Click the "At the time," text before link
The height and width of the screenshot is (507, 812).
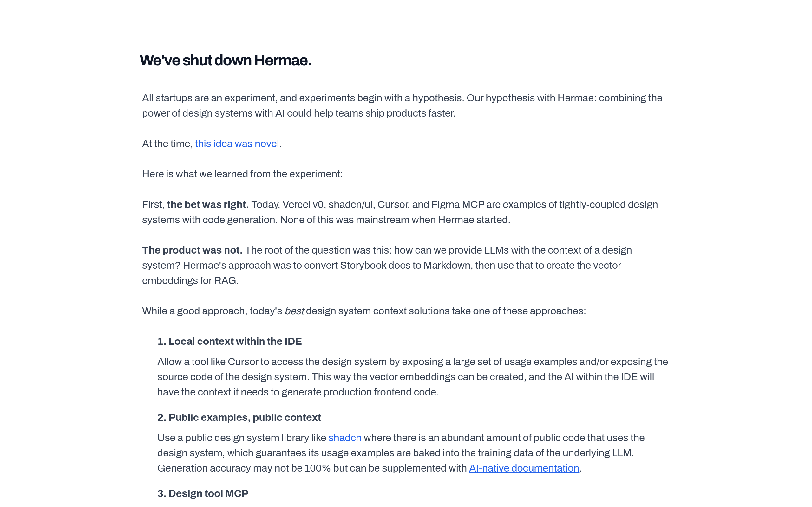tap(167, 144)
